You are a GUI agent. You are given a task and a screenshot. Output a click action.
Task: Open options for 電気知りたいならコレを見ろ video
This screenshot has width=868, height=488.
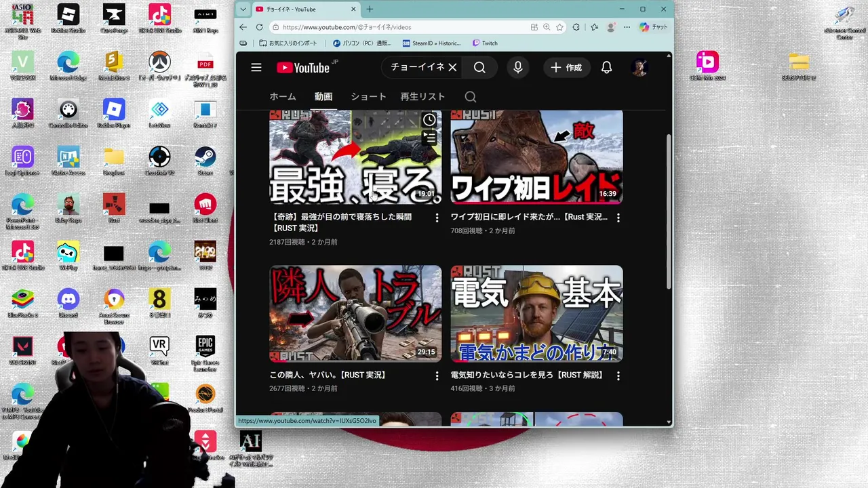click(x=618, y=375)
